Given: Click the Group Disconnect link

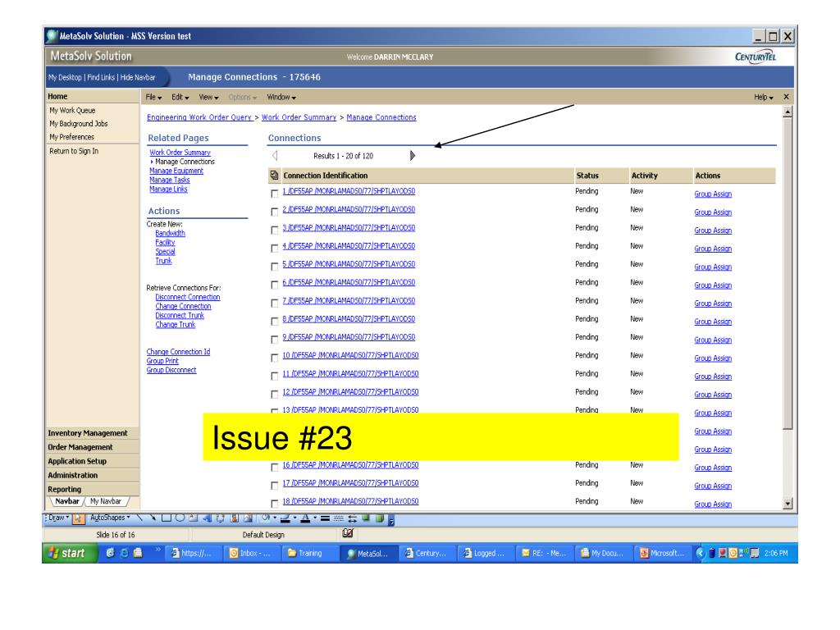Looking at the screenshot, I should coord(171,370).
